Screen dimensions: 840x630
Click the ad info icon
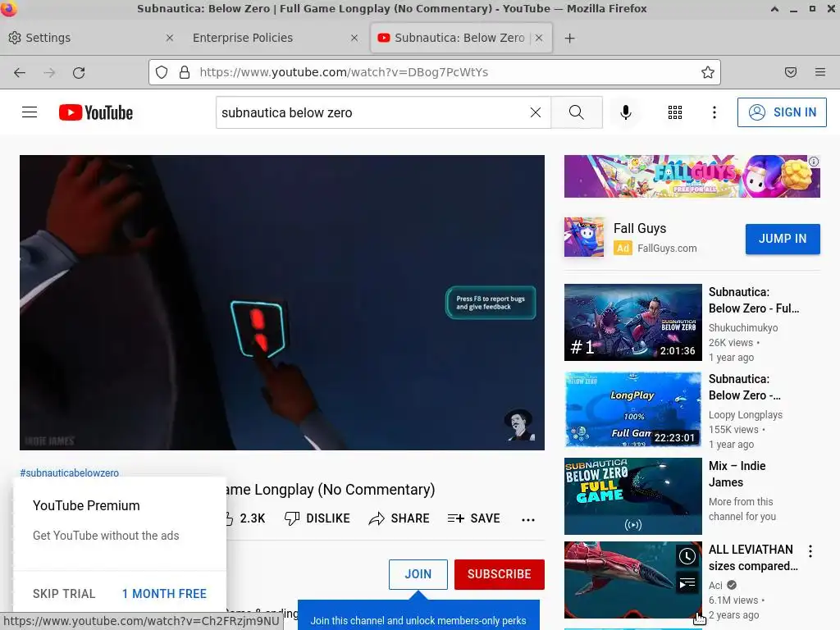pos(814,162)
